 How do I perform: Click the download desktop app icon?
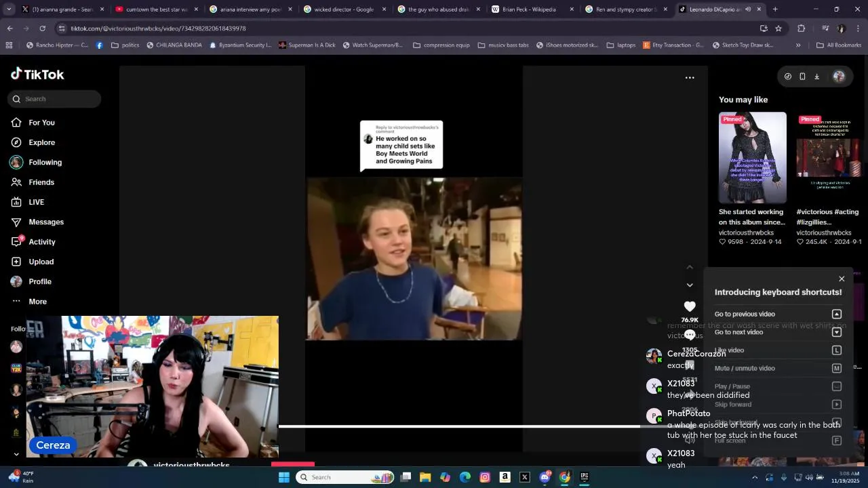pyautogui.click(x=816, y=77)
